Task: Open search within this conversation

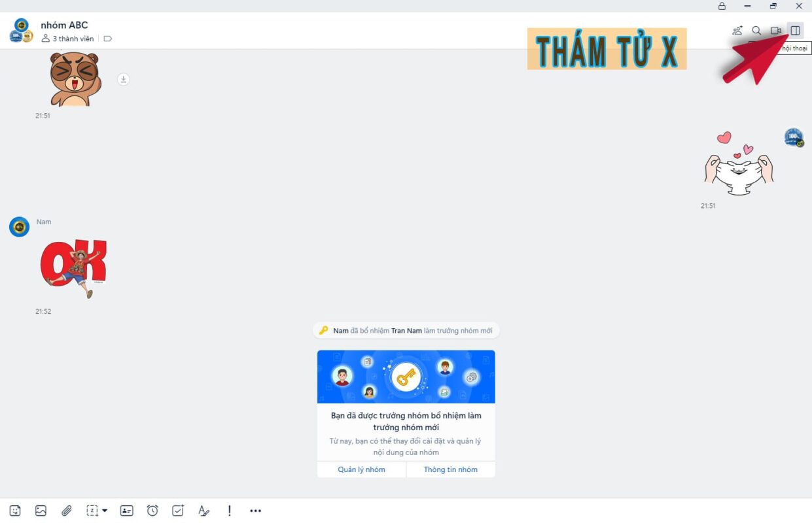Action: pos(756,30)
